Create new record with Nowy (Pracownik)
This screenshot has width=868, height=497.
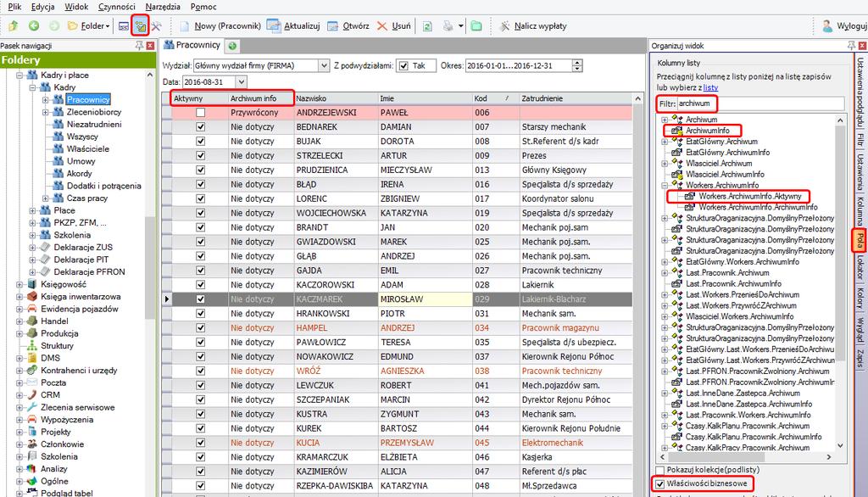[x=220, y=26]
